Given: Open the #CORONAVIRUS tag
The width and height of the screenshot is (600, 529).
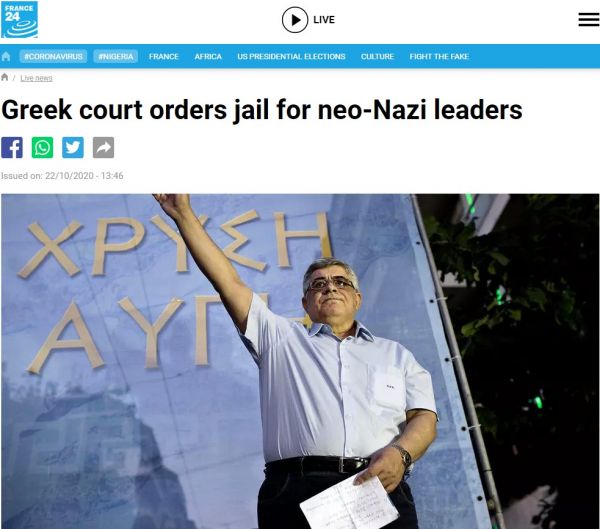Looking at the screenshot, I should point(53,56).
